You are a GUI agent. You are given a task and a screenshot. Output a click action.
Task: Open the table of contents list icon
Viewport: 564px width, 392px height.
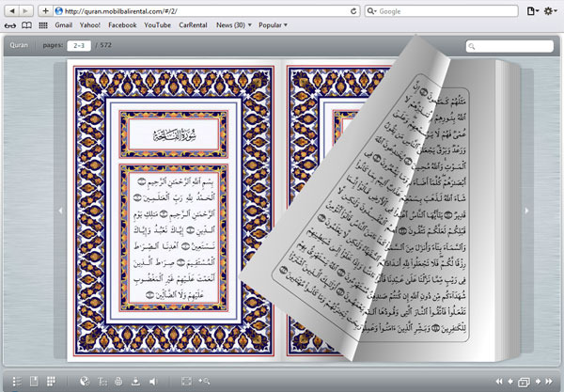(x=17, y=382)
